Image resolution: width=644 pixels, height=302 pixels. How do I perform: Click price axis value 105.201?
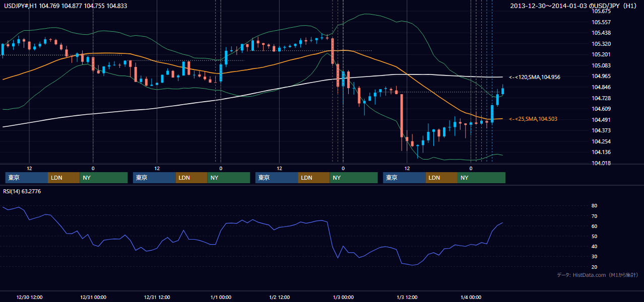[601, 54]
